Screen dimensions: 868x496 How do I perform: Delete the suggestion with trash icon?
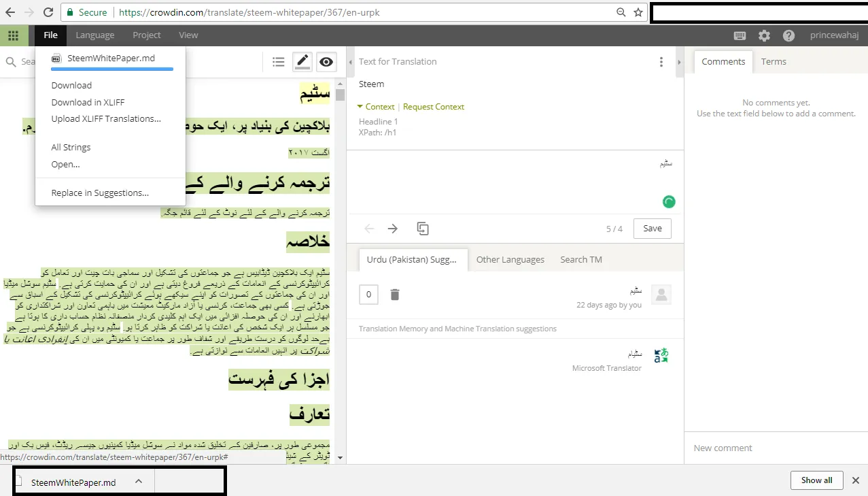(x=395, y=295)
